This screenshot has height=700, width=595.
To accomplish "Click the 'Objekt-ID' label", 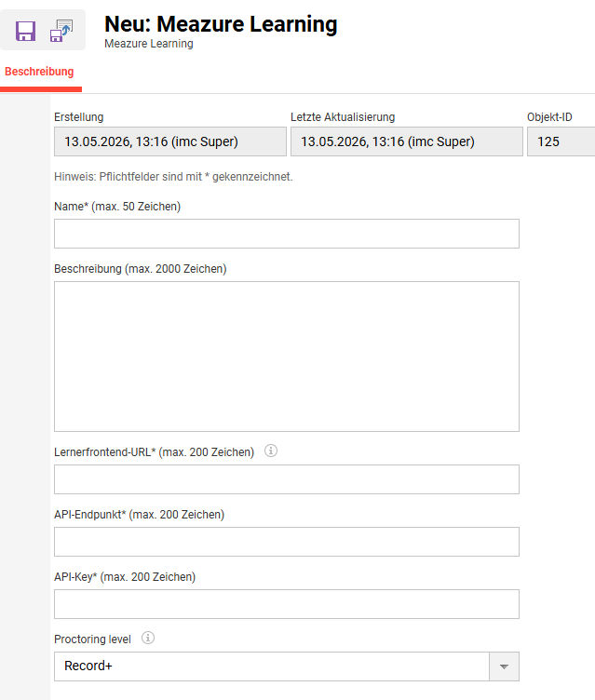I will point(549,117).
